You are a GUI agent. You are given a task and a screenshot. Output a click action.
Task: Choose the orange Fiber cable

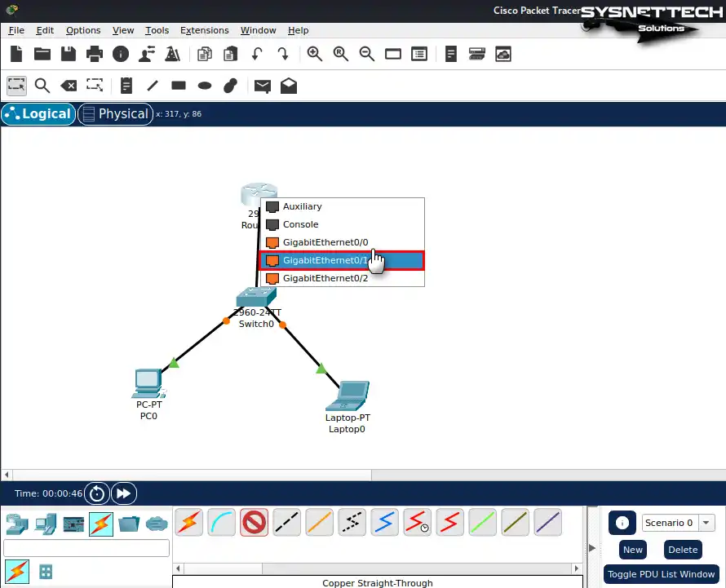[320, 522]
